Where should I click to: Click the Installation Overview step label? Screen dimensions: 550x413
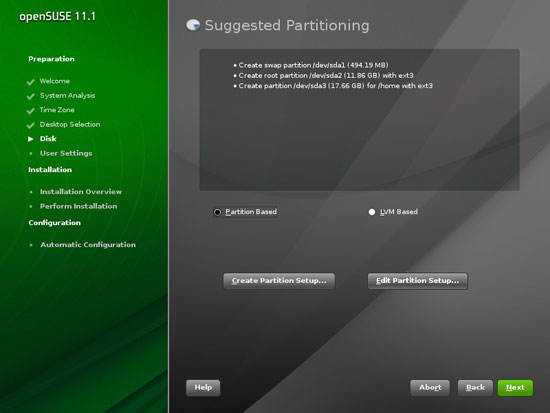(81, 192)
